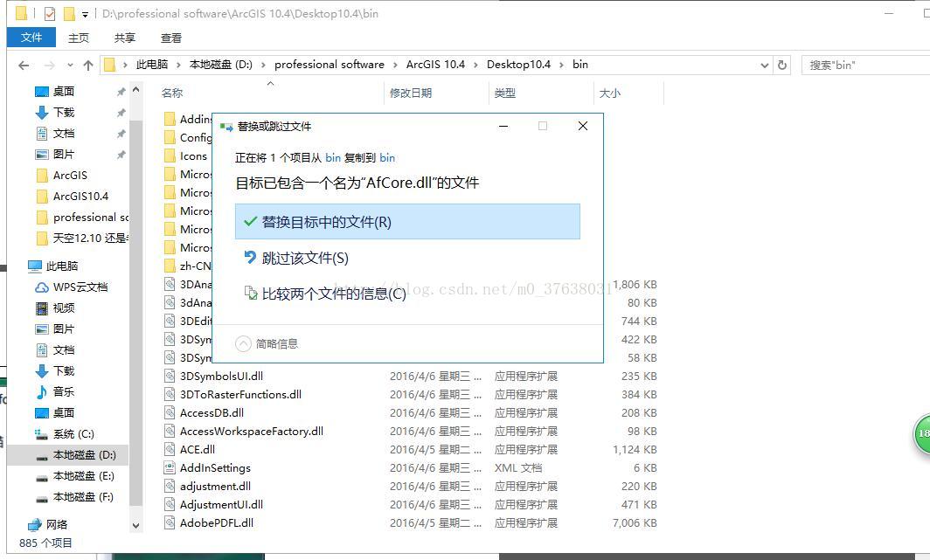Select AccessDB.dll file
The height and width of the screenshot is (560, 930).
pyautogui.click(x=212, y=412)
